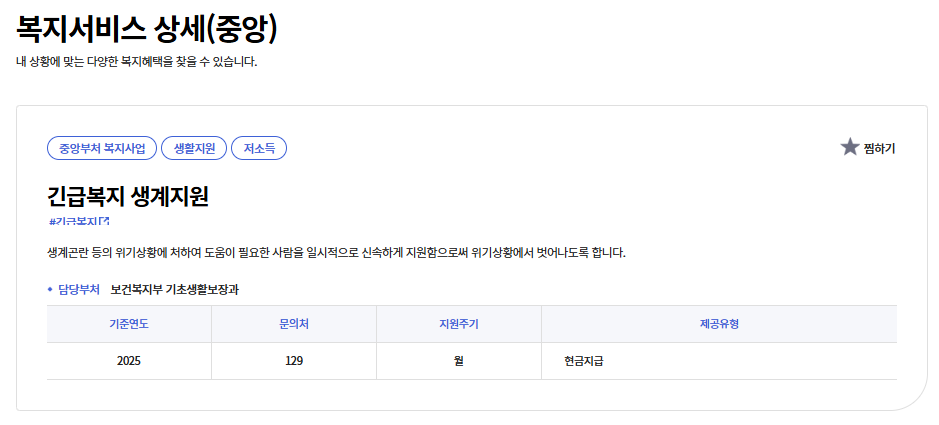Image resolution: width=939 pixels, height=425 pixels.
Task: Select the 저소득 tag
Action: (259, 148)
